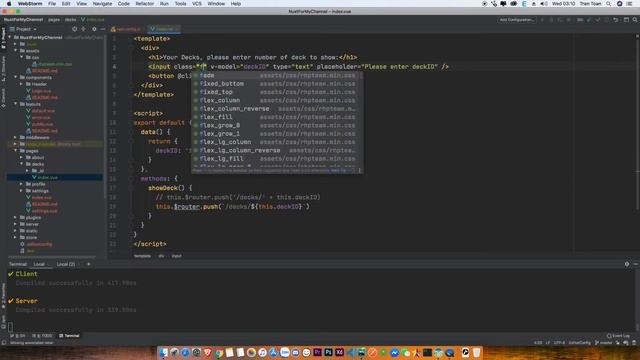The height and width of the screenshot is (360, 640).
Task: Expand the middleware folder
Action: pyautogui.click(x=16, y=138)
